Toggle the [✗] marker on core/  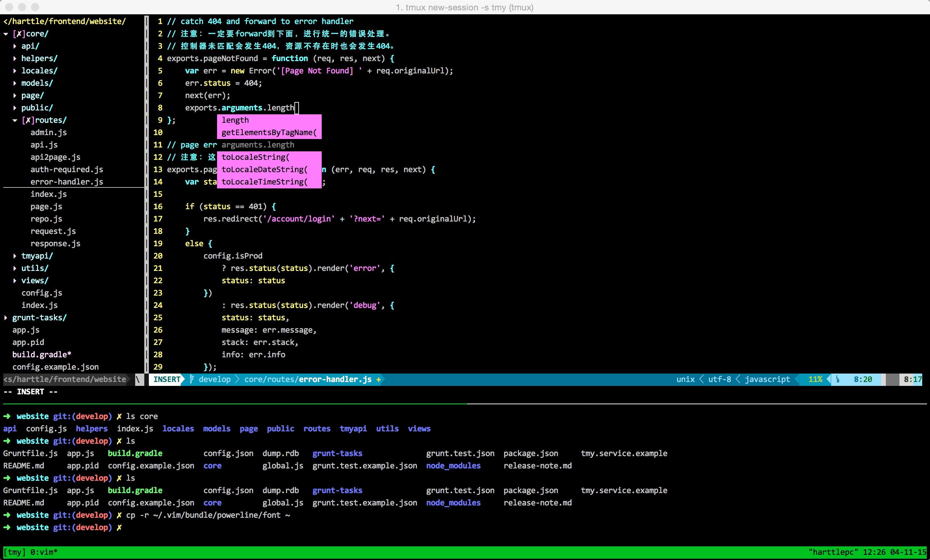click(19, 33)
